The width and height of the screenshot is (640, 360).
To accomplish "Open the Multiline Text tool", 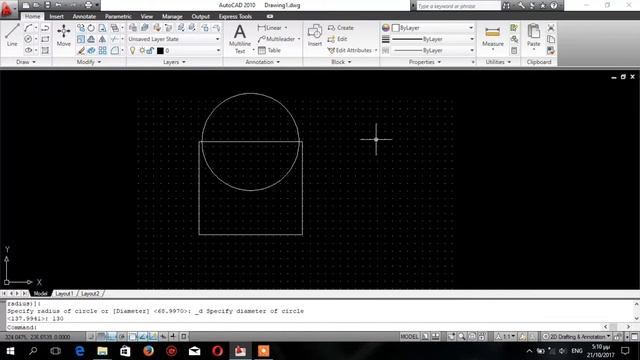I will click(x=240, y=39).
